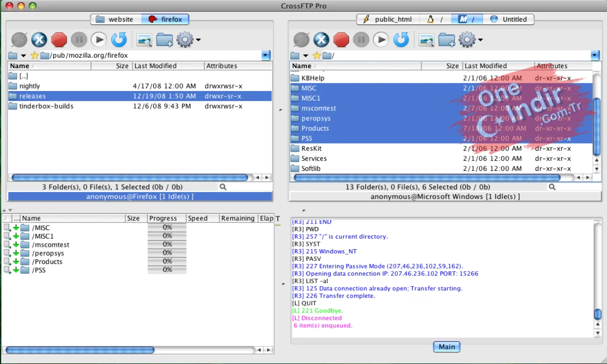
Task: Sort firefox file list by Last Modified
Action: point(168,66)
